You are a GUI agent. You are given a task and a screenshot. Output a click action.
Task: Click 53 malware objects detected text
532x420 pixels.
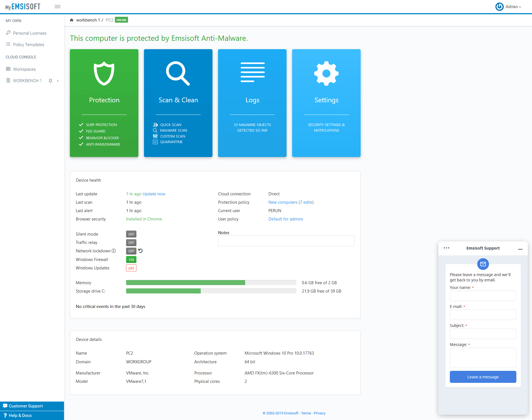(252, 127)
